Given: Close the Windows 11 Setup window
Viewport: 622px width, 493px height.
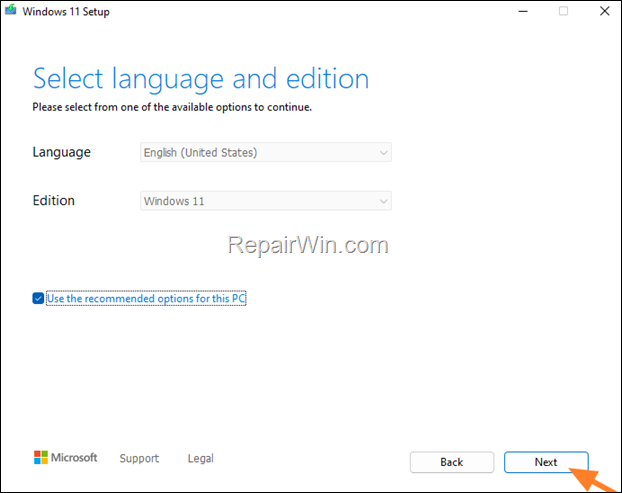Looking at the screenshot, I should click(x=605, y=11).
